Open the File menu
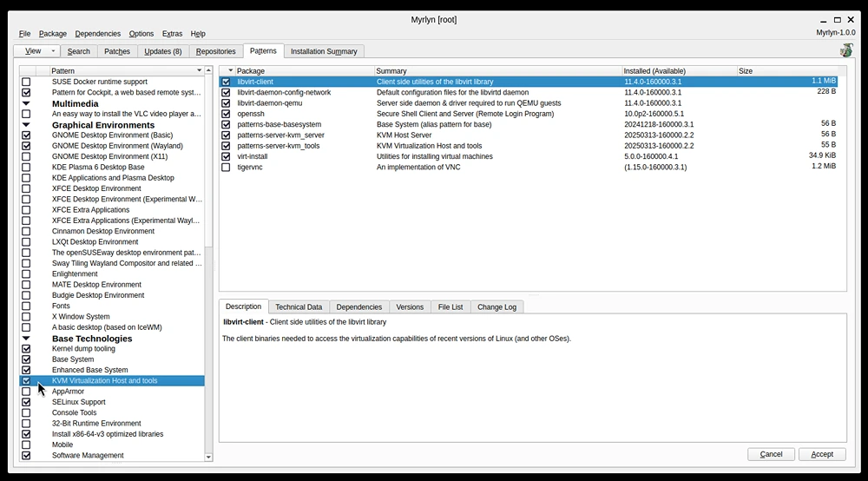 tap(25, 34)
